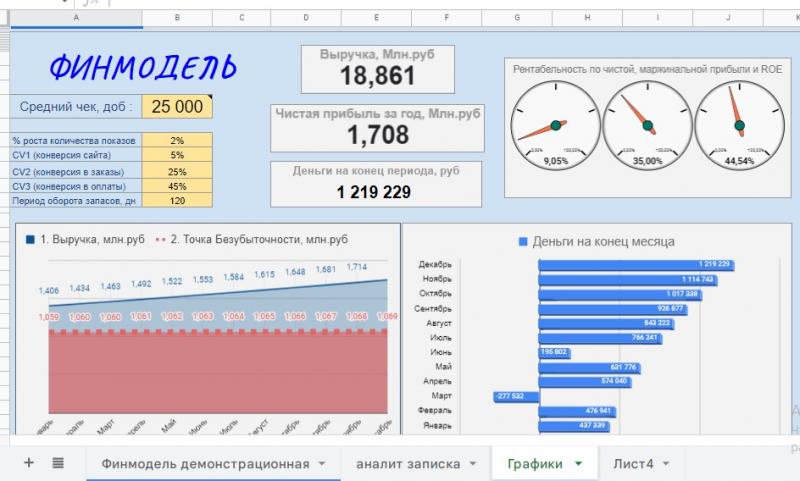This screenshot has height=481, width=800.
Task: Click the Сентябрь bar 926 877
Action: click(613, 309)
